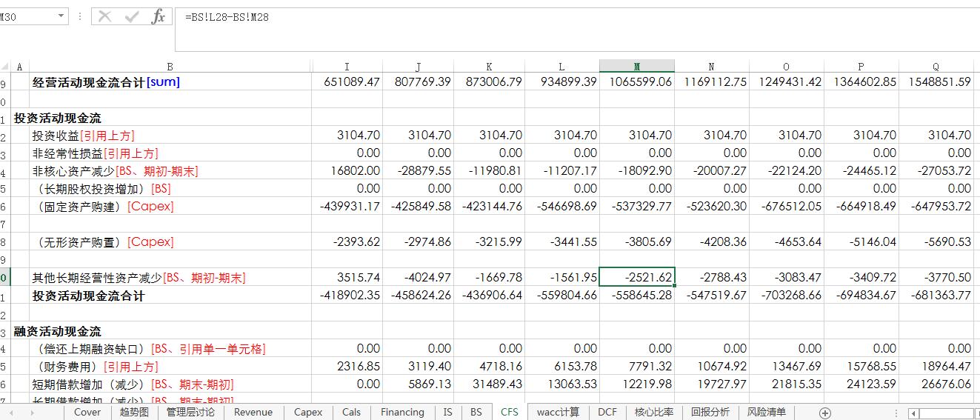Select cell value -439931.17
Screen dimensions: 980x420
[347, 207]
